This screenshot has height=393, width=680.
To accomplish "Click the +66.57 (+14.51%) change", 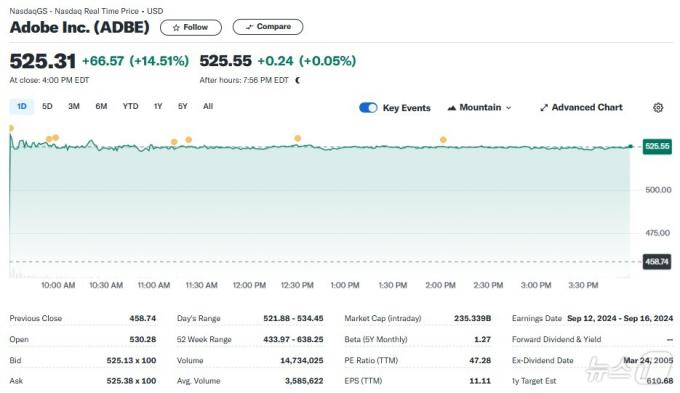I will coord(135,61).
